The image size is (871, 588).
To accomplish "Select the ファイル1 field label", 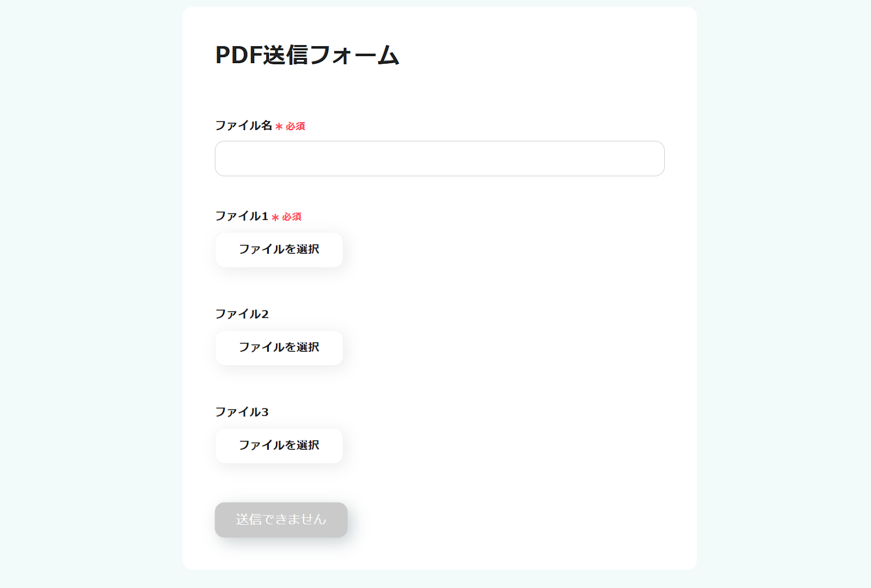I will (242, 216).
